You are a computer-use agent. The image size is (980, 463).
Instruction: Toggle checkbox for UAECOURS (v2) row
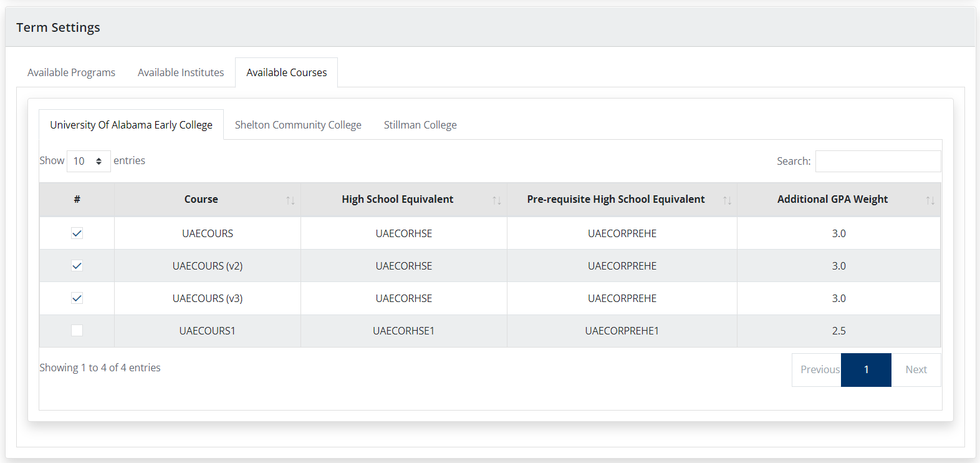[77, 266]
